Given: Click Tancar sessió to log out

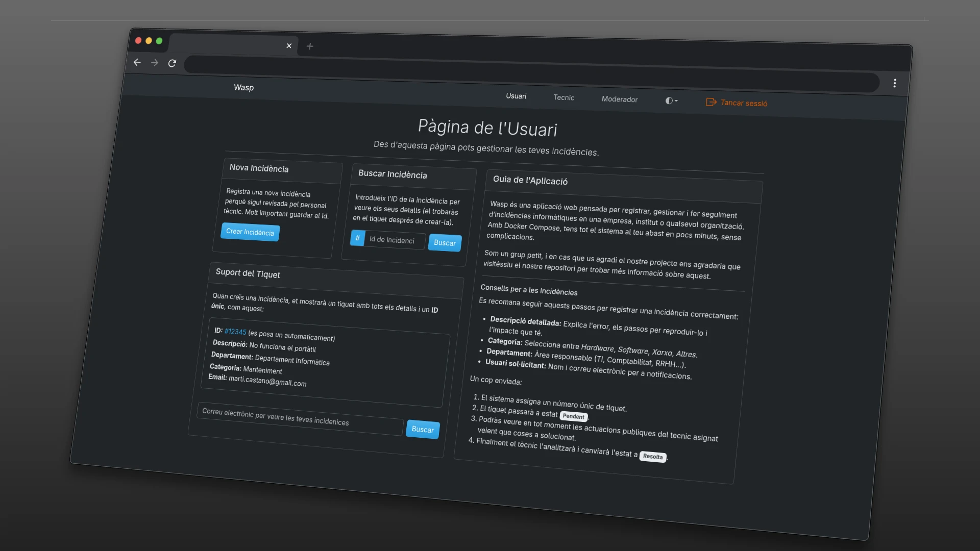Looking at the screenshot, I should [743, 103].
